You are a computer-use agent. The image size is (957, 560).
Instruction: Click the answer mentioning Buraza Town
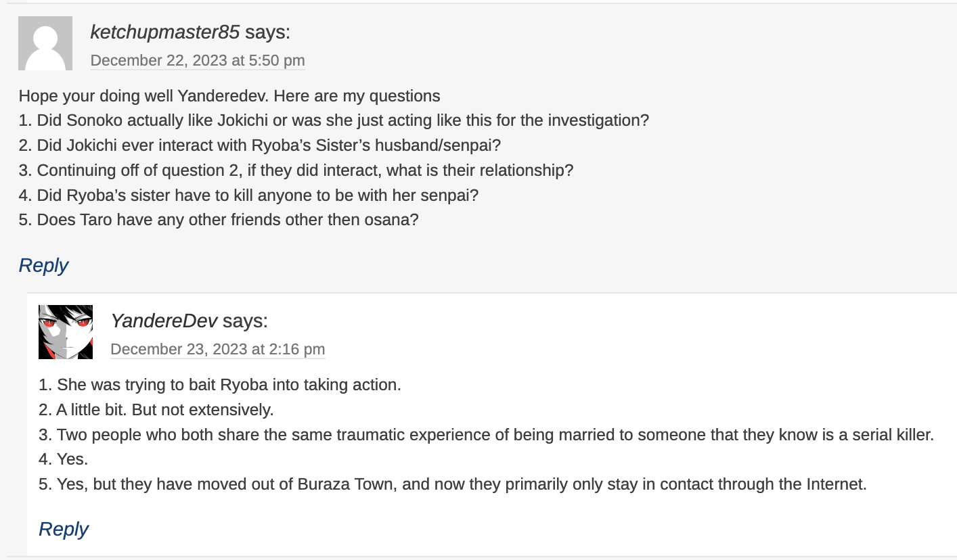pos(452,484)
